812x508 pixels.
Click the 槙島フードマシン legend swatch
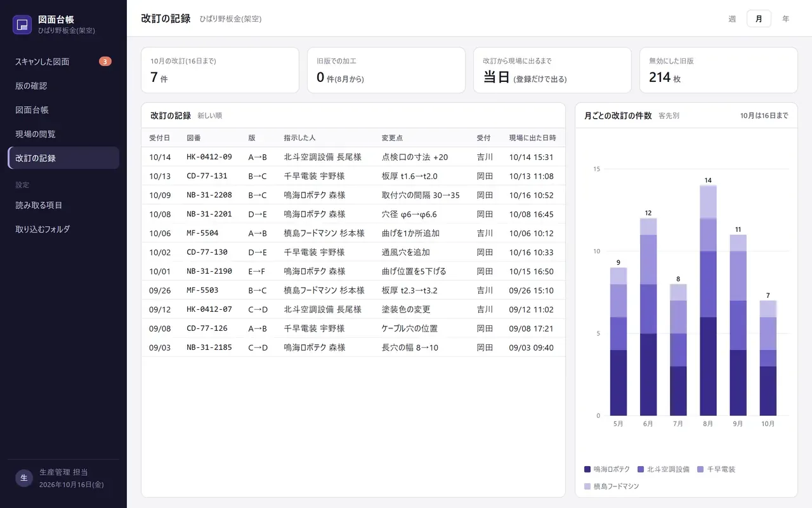tap(587, 486)
